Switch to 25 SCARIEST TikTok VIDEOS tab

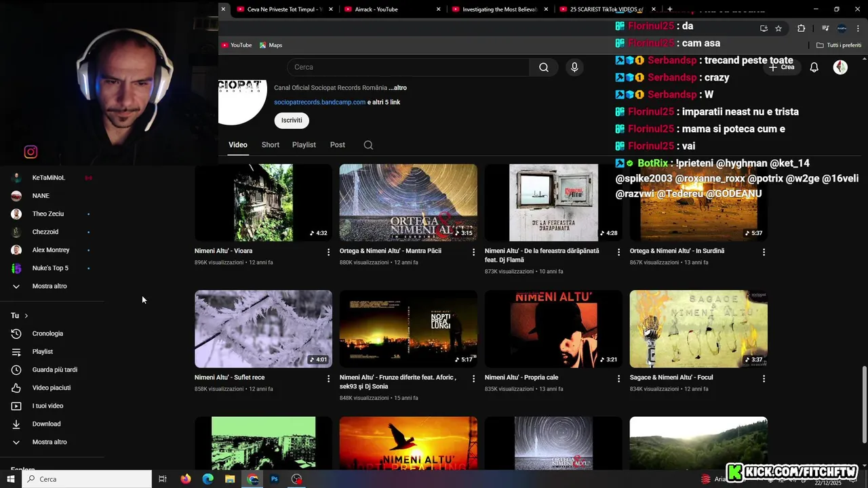point(608,9)
